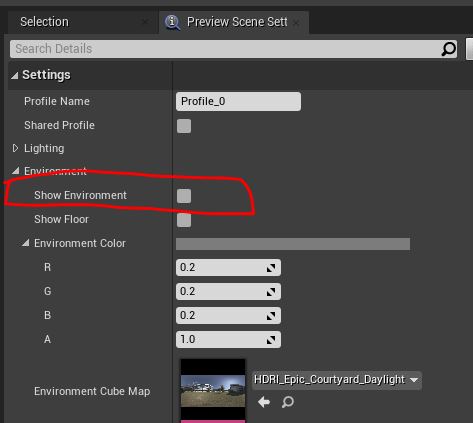Open the HDRI_Epic_Courtyard_Daylight dropdown
Image resolution: width=473 pixels, height=423 pixels.
pyautogui.click(x=337, y=380)
